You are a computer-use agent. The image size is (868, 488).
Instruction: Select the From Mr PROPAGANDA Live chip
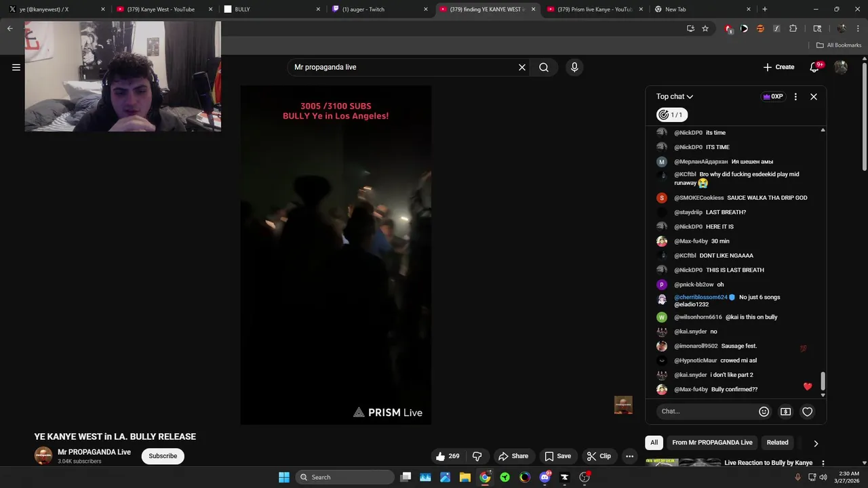coord(712,443)
